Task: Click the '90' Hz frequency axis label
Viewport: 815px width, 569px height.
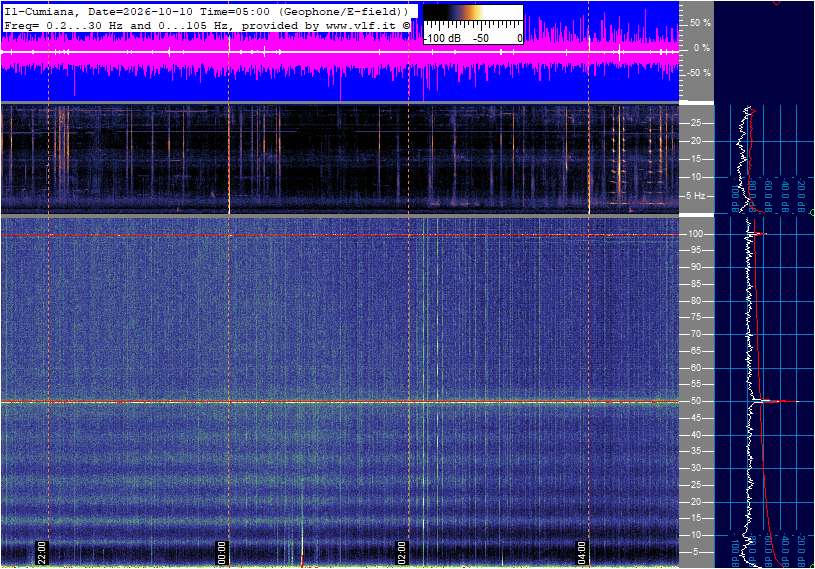Action: [x=696, y=267]
